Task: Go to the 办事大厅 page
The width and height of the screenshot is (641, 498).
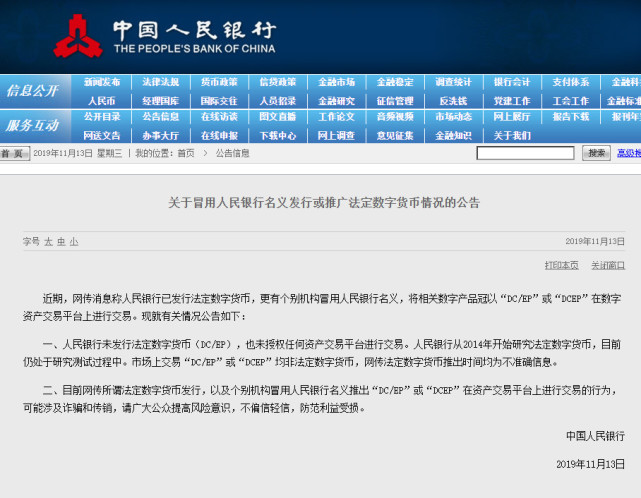Action: pos(161,135)
